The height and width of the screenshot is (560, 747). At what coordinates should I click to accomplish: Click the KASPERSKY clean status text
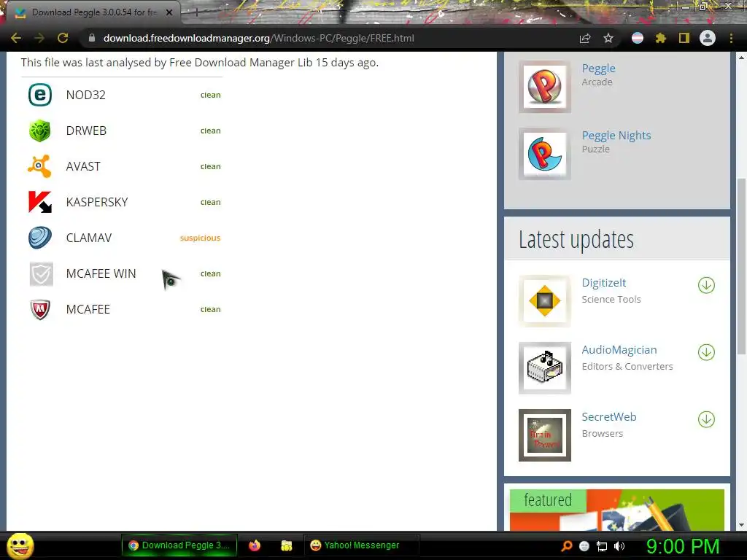(211, 202)
